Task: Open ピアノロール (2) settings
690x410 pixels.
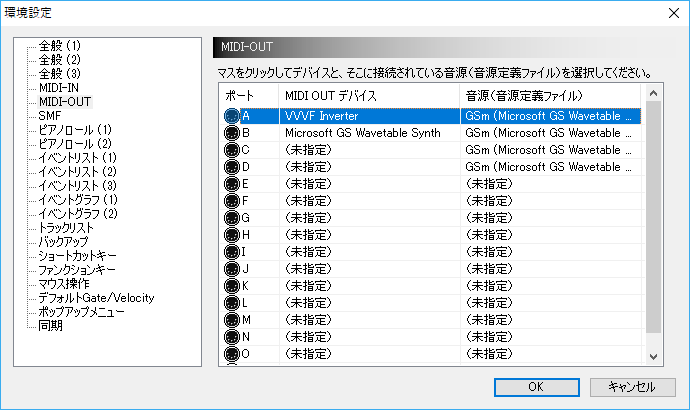Action: [75, 144]
